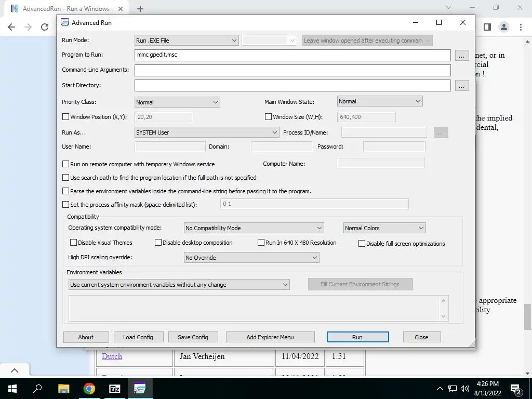Expand downloads shelf chevron in Chrome
This screenshot has height=399, width=532.
coord(15,370)
